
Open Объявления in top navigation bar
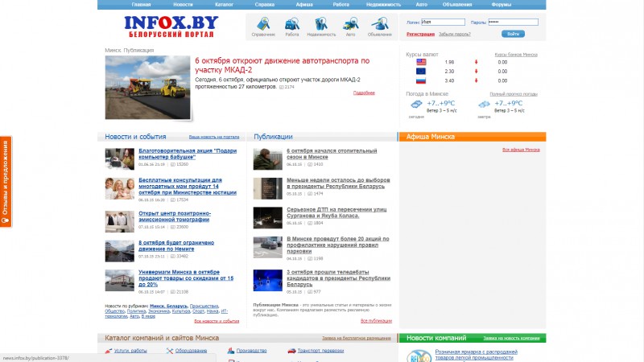[457, 5]
